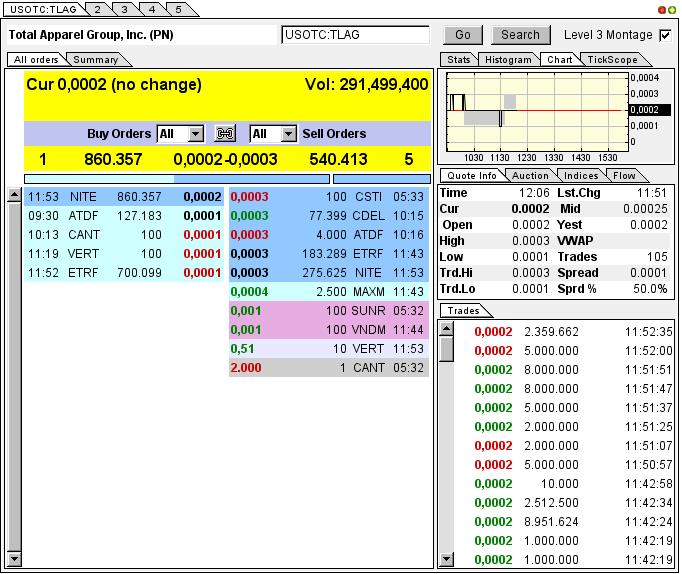Click the sell-side volume depth bar
Image resolution: width=682 pixels, height=574 pixels.
pyautogui.click(x=382, y=179)
